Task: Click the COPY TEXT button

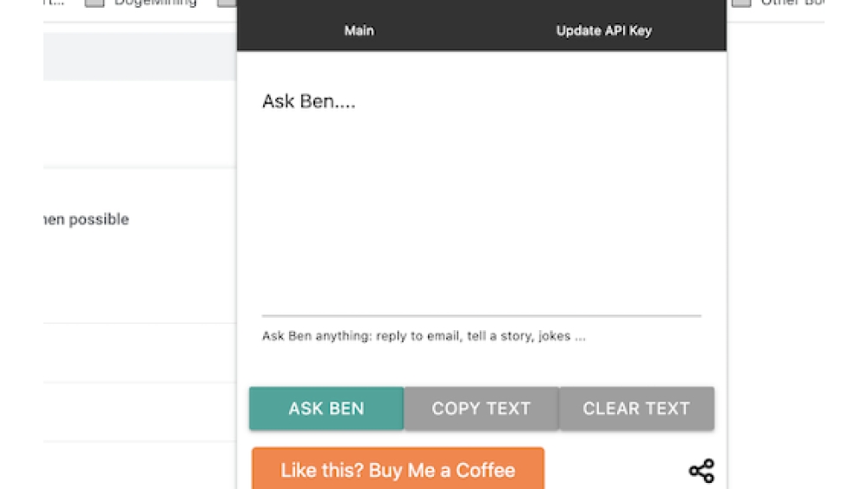Action: tap(482, 409)
